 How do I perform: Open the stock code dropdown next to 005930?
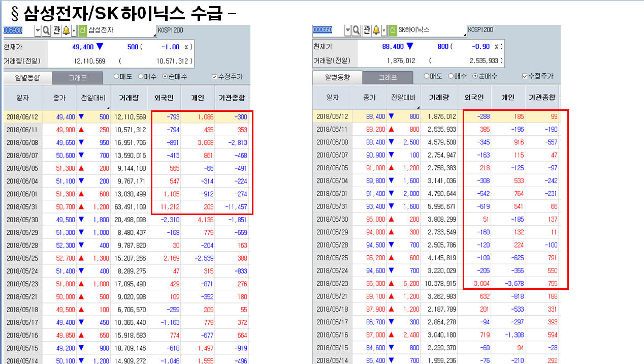[38, 31]
